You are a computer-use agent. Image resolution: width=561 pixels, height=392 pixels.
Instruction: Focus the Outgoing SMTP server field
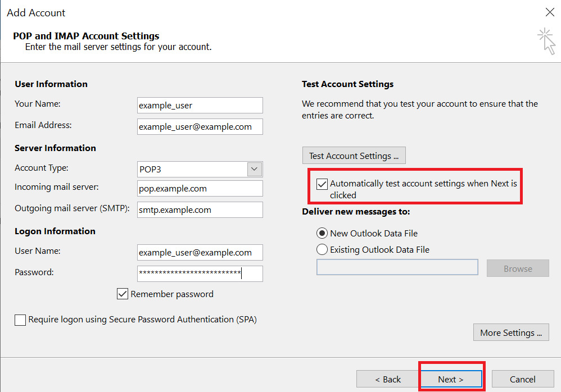(x=200, y=209)
